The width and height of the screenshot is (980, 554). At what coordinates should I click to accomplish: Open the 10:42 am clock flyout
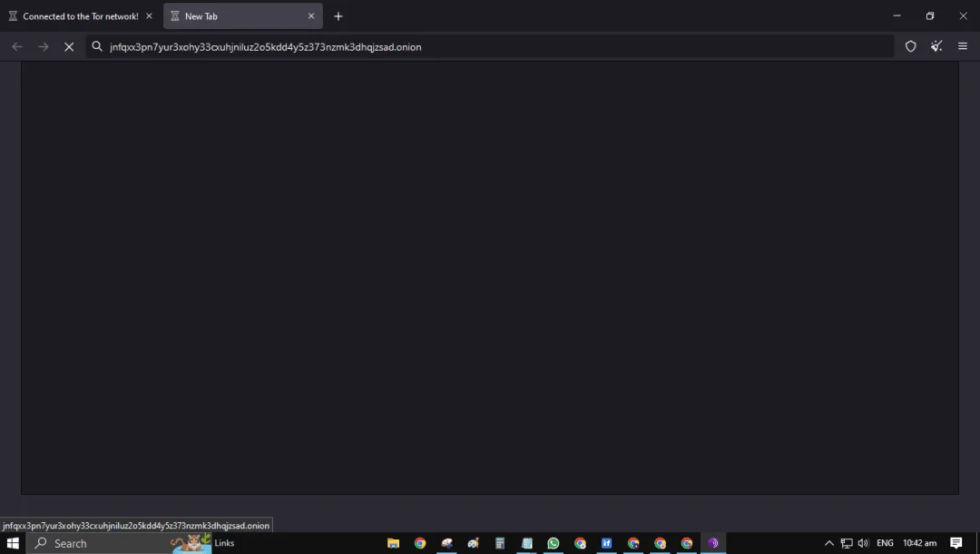920,543
